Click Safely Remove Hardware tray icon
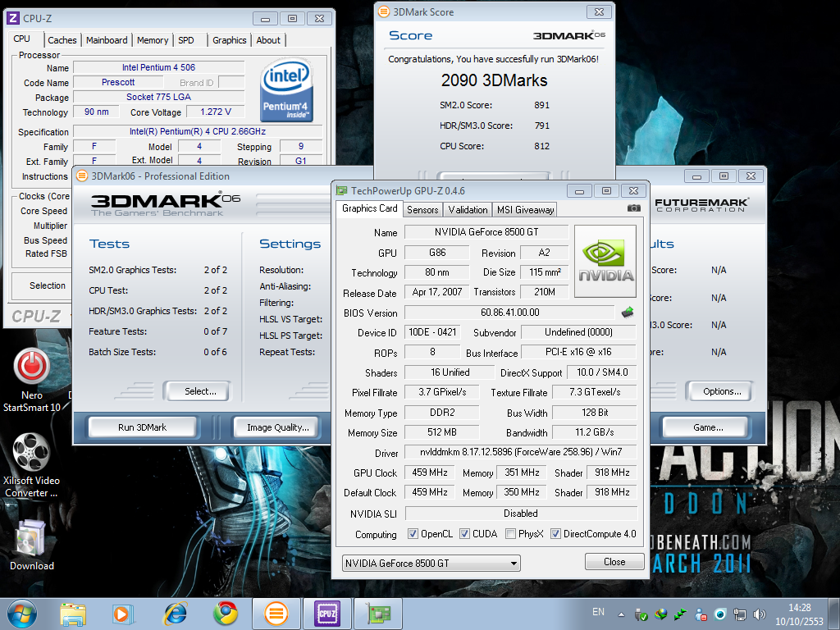This screenshot has height=630, width=840. pos(641,614)
